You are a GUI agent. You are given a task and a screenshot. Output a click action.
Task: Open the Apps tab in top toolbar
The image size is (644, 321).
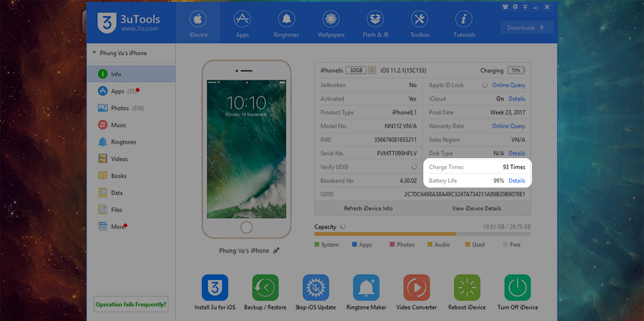[242, 25]
